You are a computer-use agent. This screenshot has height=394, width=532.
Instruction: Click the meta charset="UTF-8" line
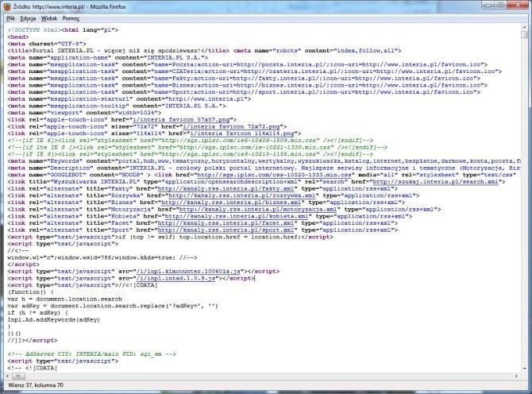(x=47, y=44)
